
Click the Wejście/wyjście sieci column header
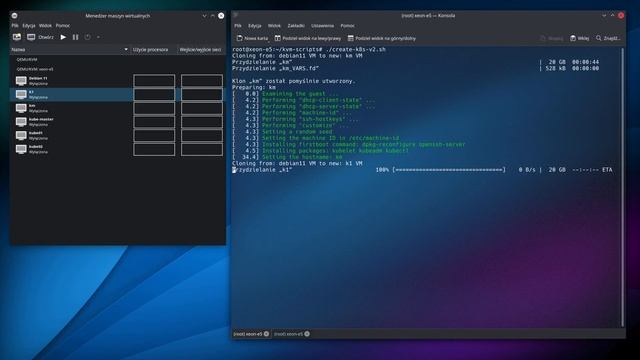200,49
